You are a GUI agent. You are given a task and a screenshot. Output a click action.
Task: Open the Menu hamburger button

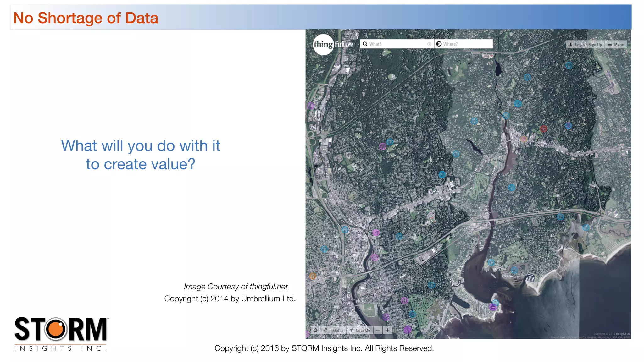(616, 45)
